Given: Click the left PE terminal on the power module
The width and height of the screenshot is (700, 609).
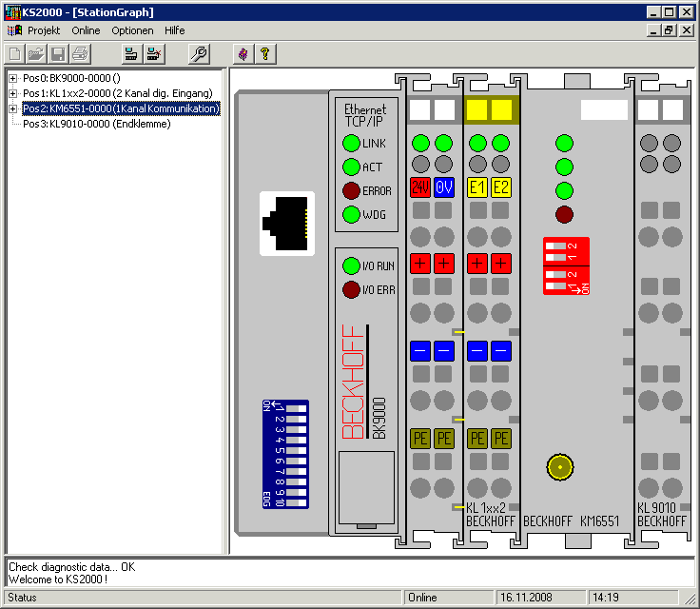Looking at the screenshot, I should [420, 439].
